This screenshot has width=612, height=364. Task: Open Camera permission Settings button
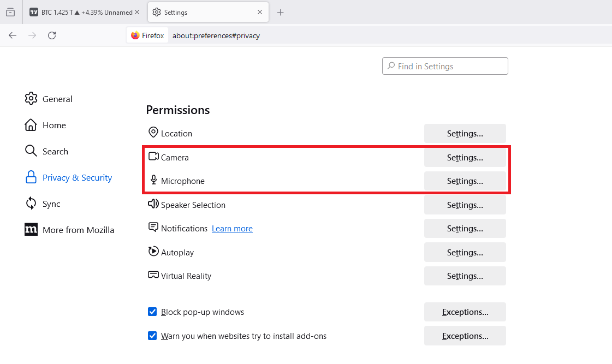465,158
